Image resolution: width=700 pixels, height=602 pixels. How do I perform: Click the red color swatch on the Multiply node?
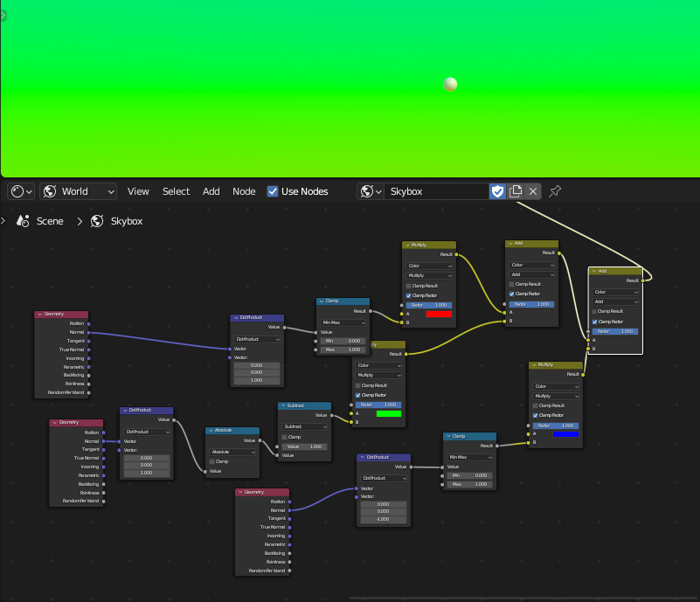coord(439,315)
